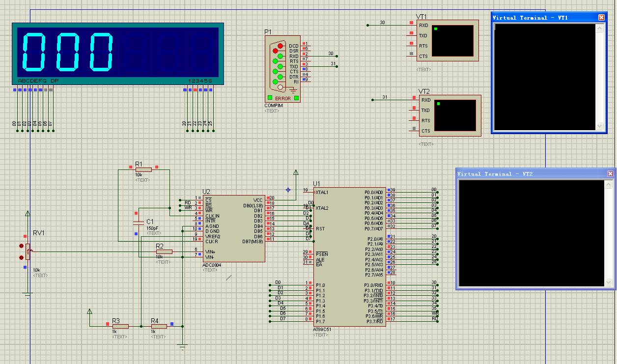
Task: Select the blue 7-segment LED display module
Action: 118,54
